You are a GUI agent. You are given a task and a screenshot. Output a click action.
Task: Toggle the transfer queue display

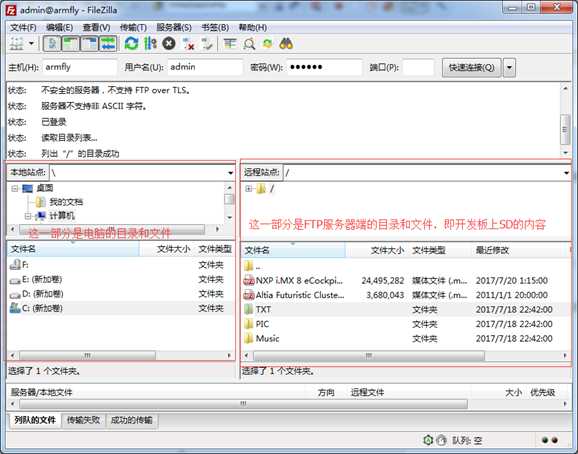coord(108,44)
